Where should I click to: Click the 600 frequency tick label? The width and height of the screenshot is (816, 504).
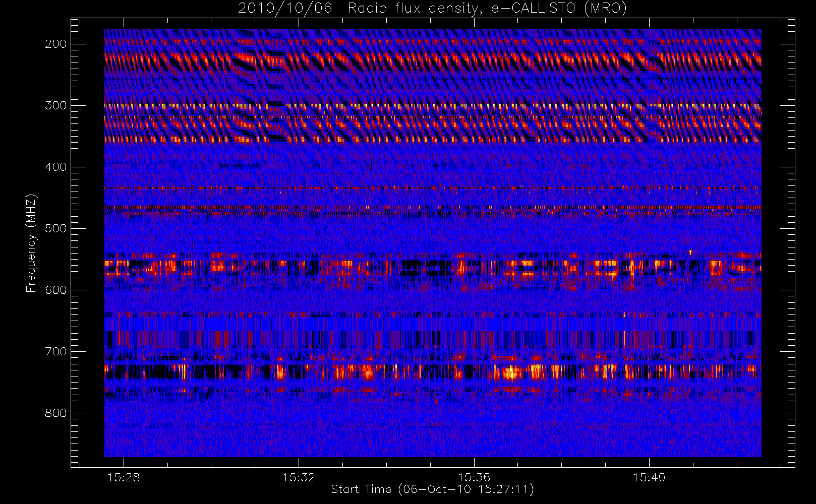(56, 290)
